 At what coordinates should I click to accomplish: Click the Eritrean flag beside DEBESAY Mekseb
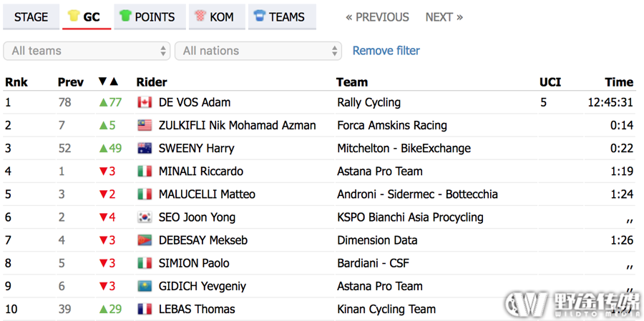pos(145,240)
